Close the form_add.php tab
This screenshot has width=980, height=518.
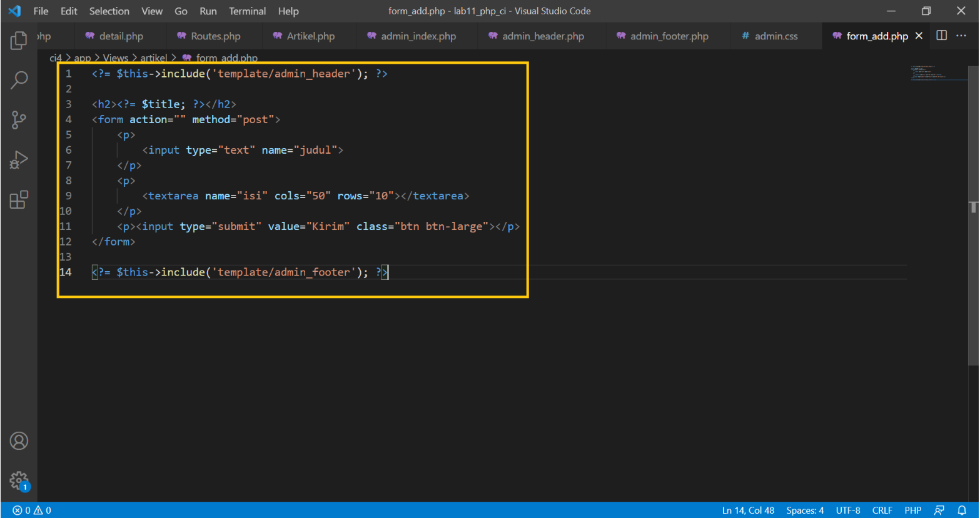pos(919,36)
